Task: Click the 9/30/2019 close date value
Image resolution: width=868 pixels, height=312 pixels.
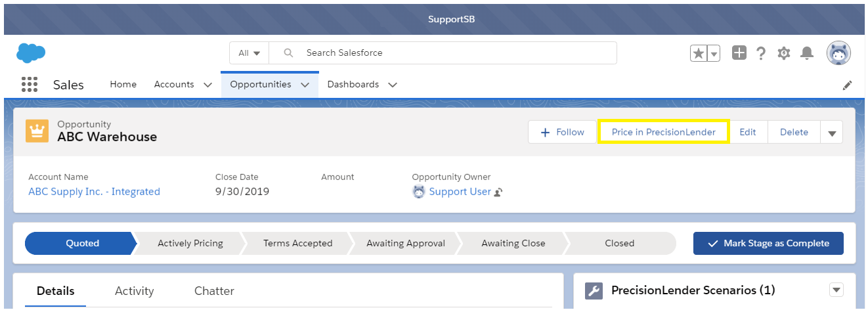Action: click(242, 192)
